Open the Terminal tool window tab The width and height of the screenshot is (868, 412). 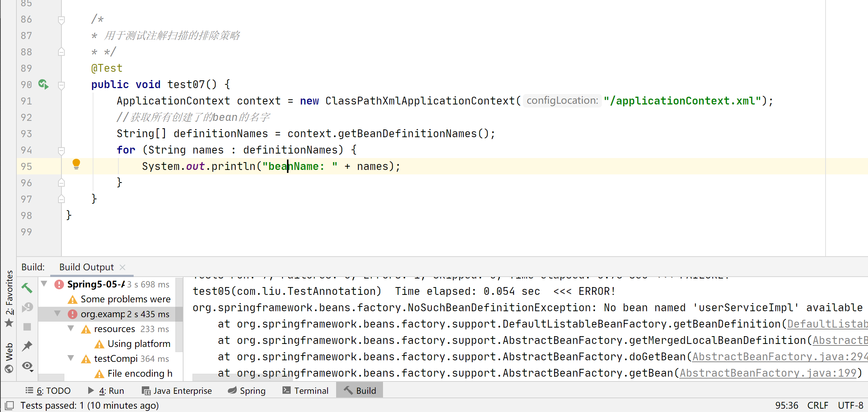click(306, 391)
